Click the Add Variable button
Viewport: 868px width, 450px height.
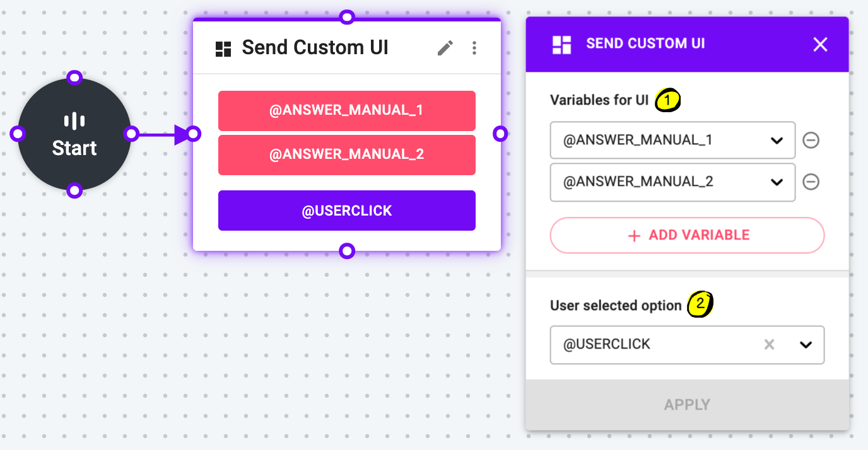687,235
